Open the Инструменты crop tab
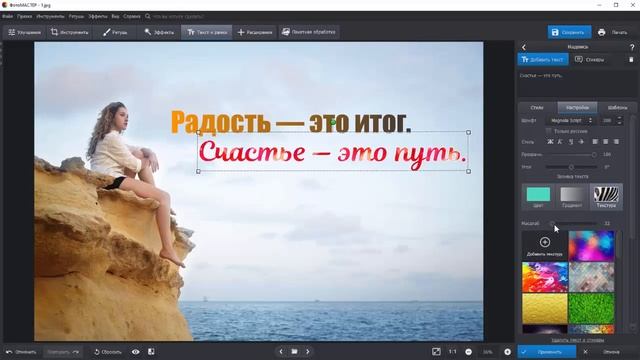Viewport: 640px width, 360px height. point(69,32)
